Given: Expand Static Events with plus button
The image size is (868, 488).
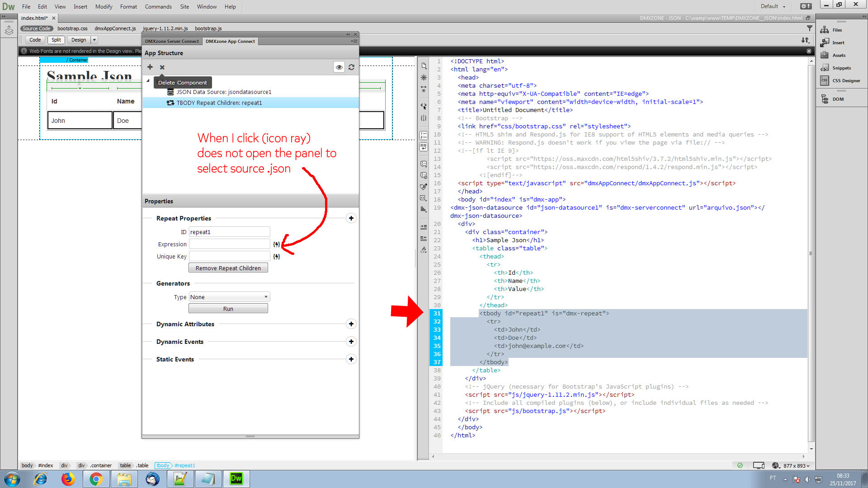Looking at the screenshot, I should pyautogui.click(x=351, y=359).
